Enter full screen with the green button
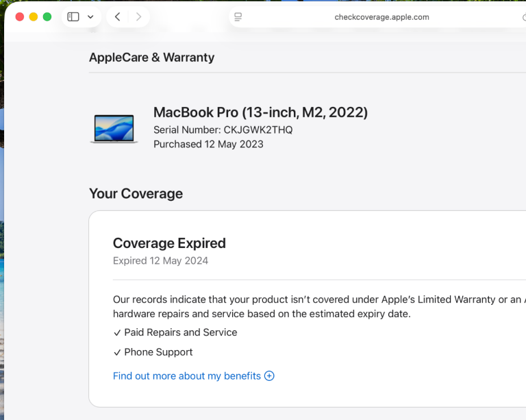Image resolution: width=526 pixels, height=420 pixels. pos(47,16)
